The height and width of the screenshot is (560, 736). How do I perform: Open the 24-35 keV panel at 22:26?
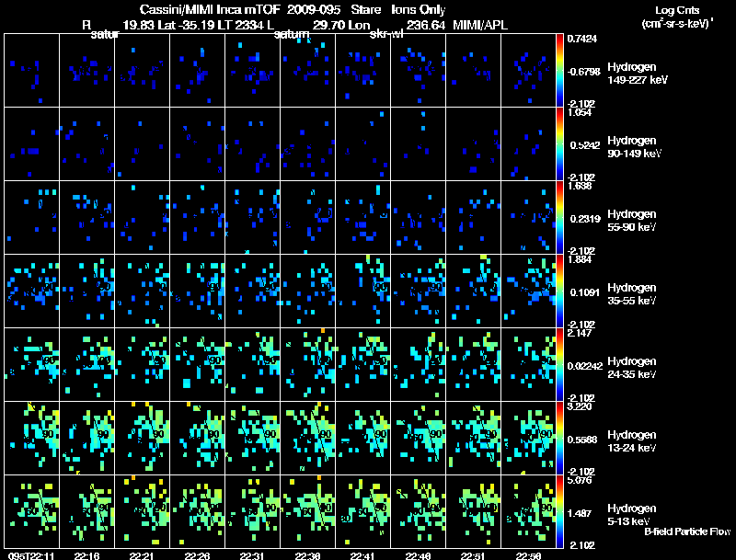198,364
